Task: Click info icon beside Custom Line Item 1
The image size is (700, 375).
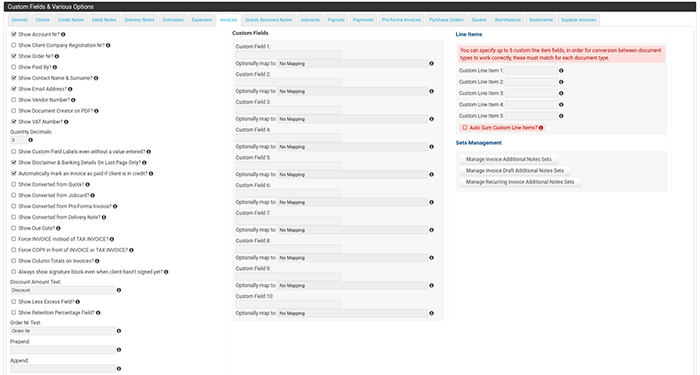Action: (561, 71)
